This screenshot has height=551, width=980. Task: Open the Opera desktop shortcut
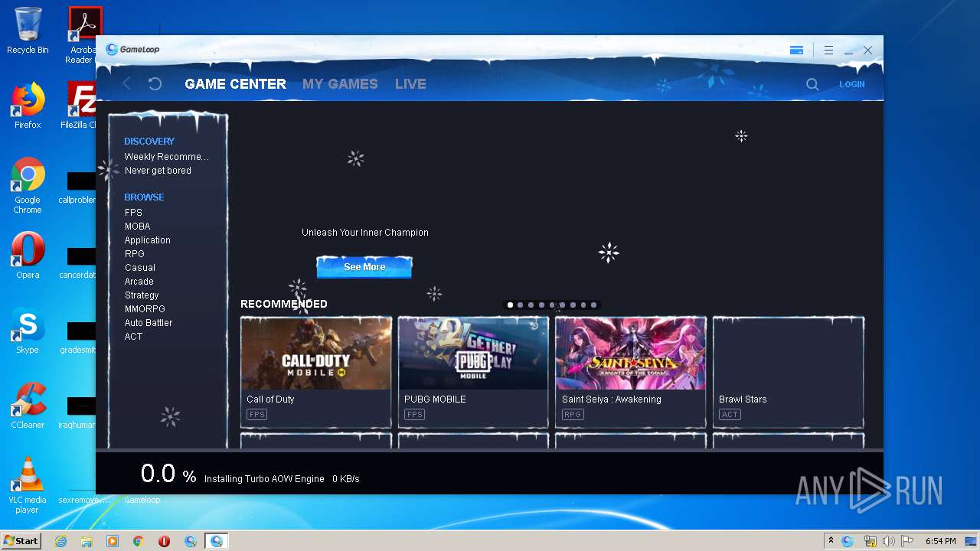pos(28,256)
